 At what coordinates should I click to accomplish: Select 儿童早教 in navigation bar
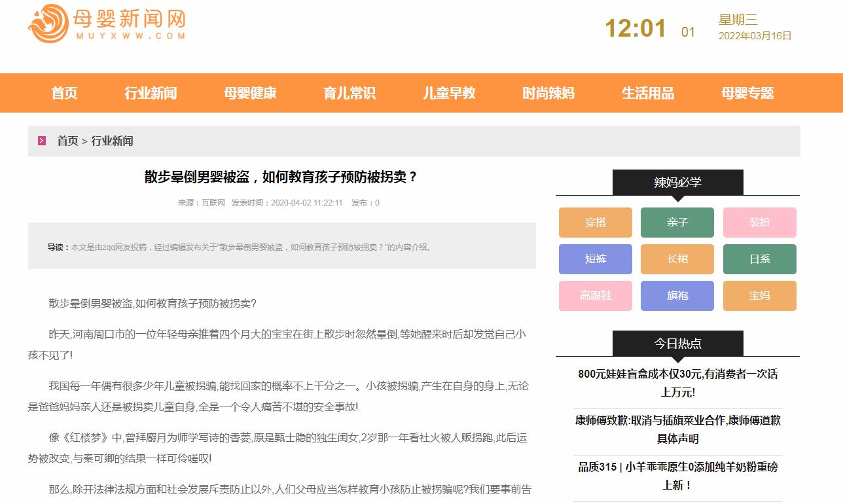tap(449, 93)
